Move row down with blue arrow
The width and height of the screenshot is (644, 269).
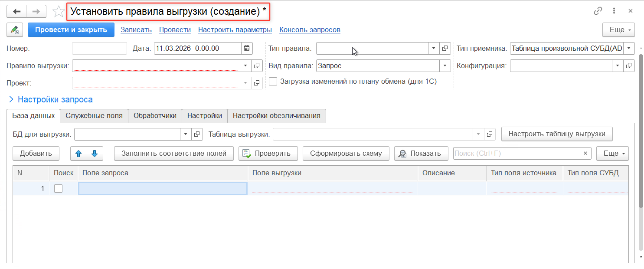point(95,153)
